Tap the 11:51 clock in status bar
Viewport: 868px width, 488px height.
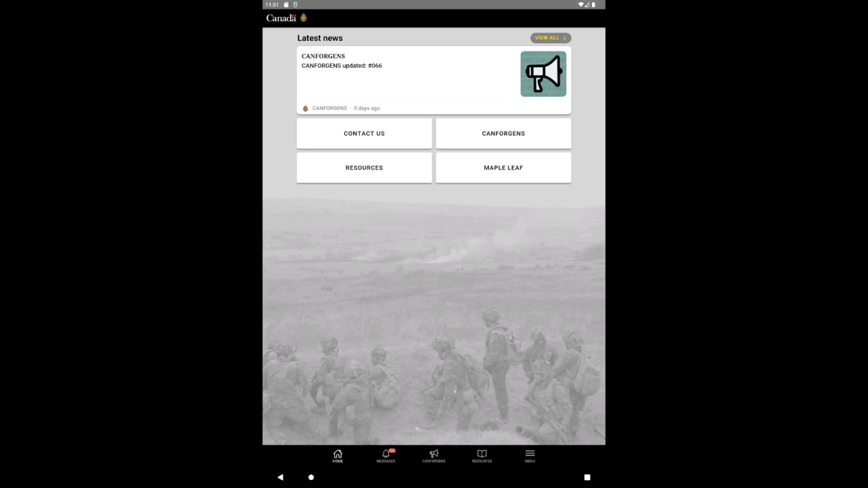tap(272, 5)
